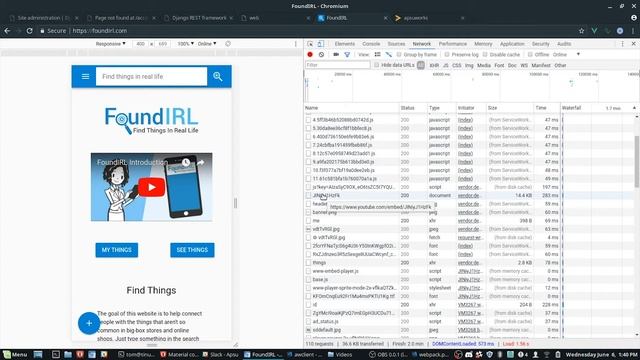640x360 pixels.
Task: Filter requests by XHR type
Action: (x=434, y=65)
